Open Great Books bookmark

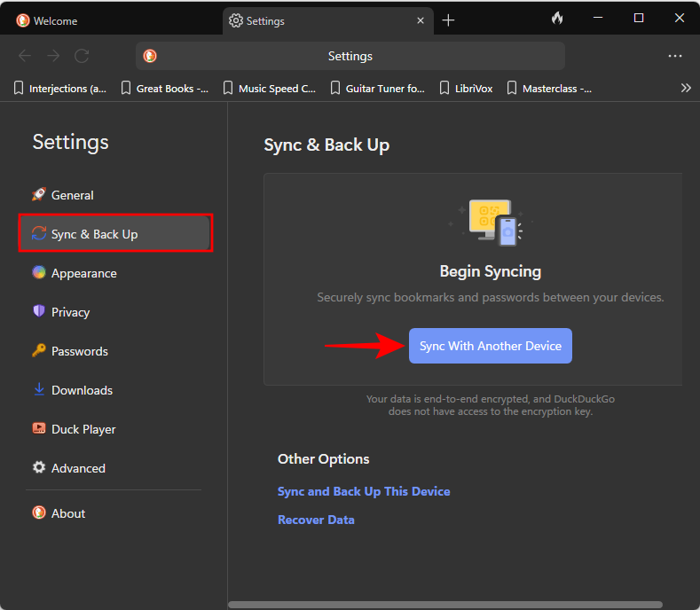coord(165,89)
